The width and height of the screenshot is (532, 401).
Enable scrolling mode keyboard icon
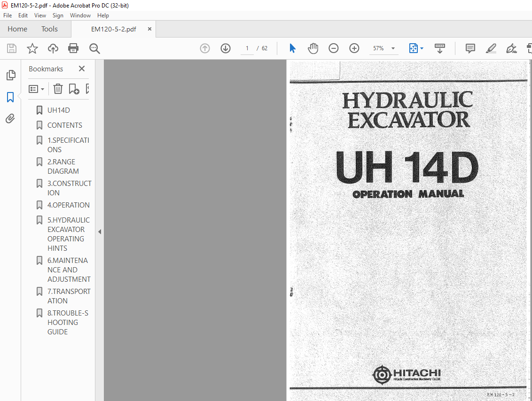[440, 48]
